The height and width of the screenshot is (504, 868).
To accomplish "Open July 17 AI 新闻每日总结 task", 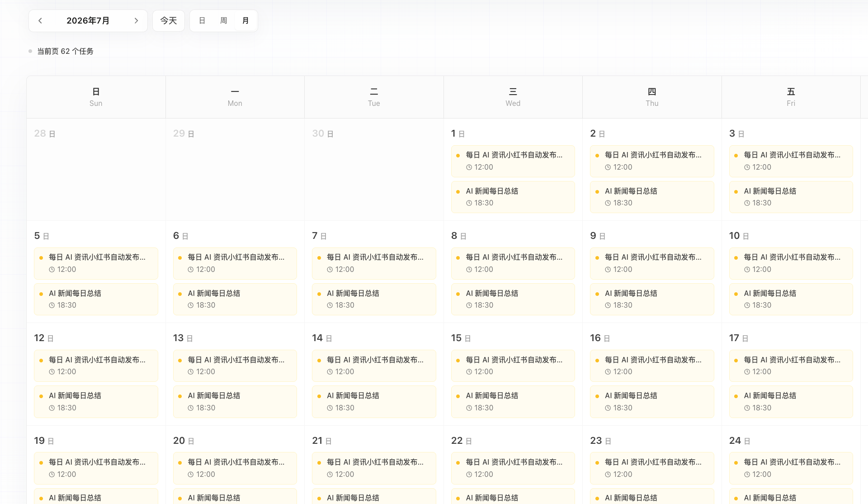I will (791, 401).
